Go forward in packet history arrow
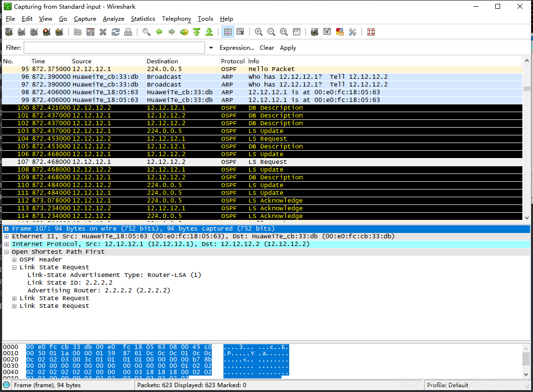The image size is (533, 392). (x=172, y=32)
